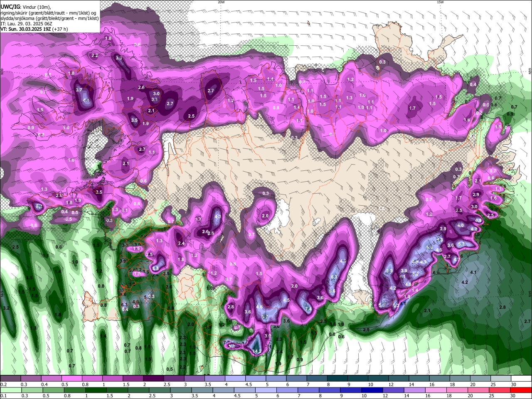Click the 9.1 value on the map
The height and width of the screenshot is (399, 532).
(x=404, y=305)
